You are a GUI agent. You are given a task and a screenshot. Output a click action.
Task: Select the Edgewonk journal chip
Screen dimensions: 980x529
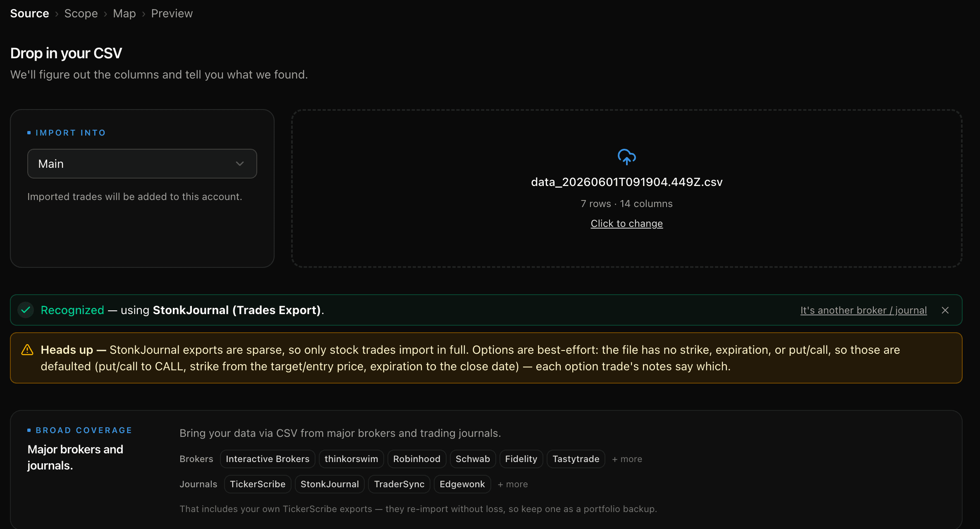coord(462,484)
